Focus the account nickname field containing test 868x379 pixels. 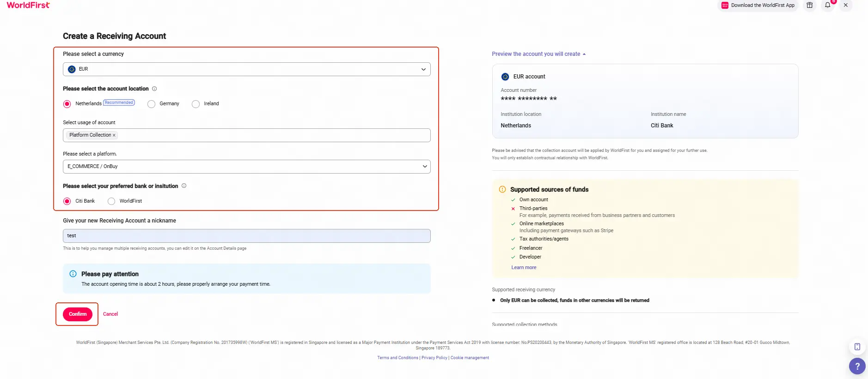[247, 236]
